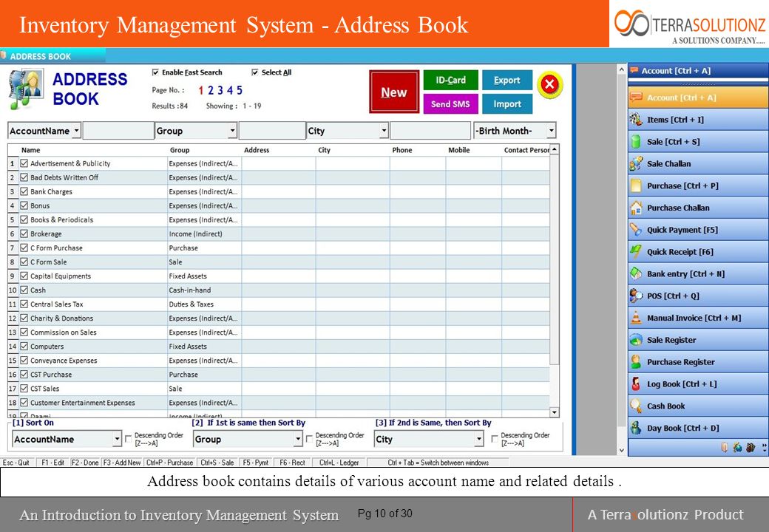Click the Account icon in sidebar
The image size is (769, 532).
(636, 98)
